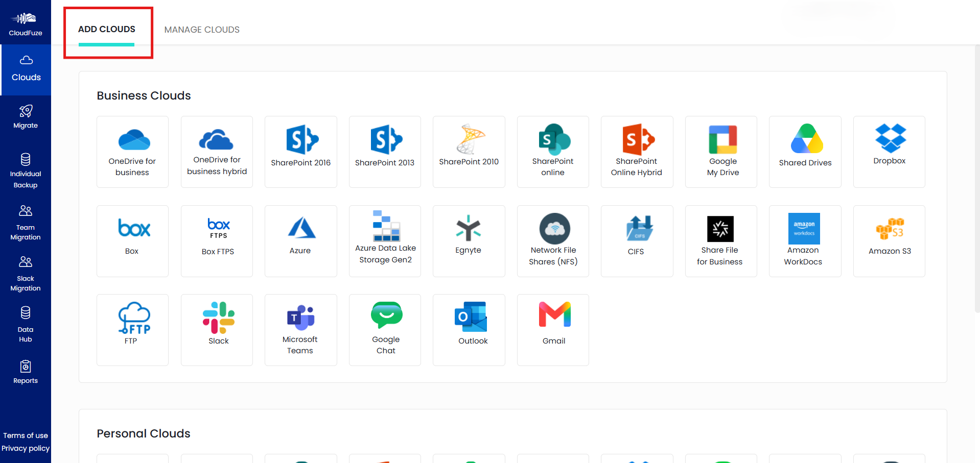This screenshot has height=463, width=980.
Task: Select the Google Chat tile
Action: click(385, 330)
